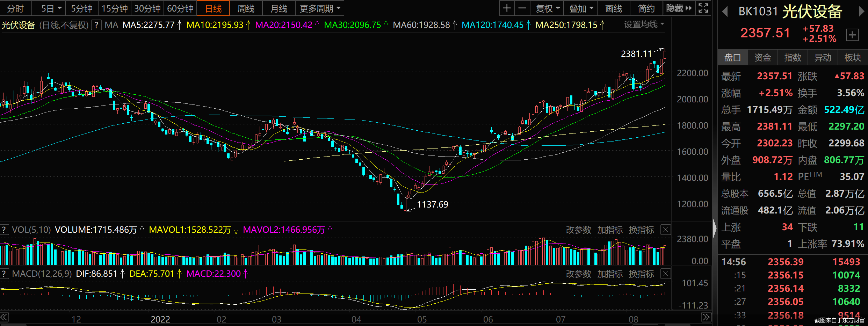Go to next sector with right arrow
This screenshot has height=326, width=868.
tap(861, 12)
